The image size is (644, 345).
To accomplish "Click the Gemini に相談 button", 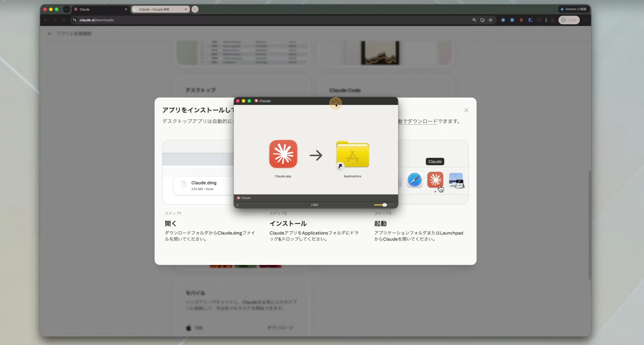I will pos(574,9).
